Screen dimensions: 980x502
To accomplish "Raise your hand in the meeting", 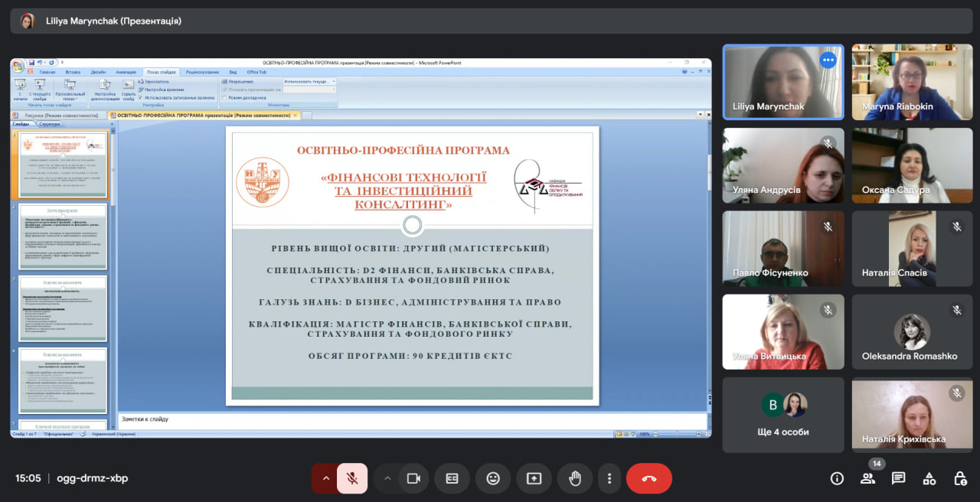I will (x=575, y=478).
